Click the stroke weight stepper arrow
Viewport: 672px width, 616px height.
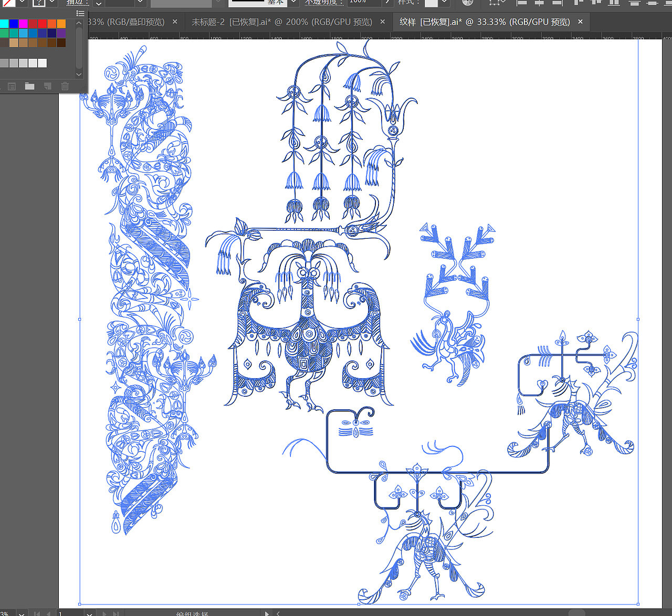[98, 3]
